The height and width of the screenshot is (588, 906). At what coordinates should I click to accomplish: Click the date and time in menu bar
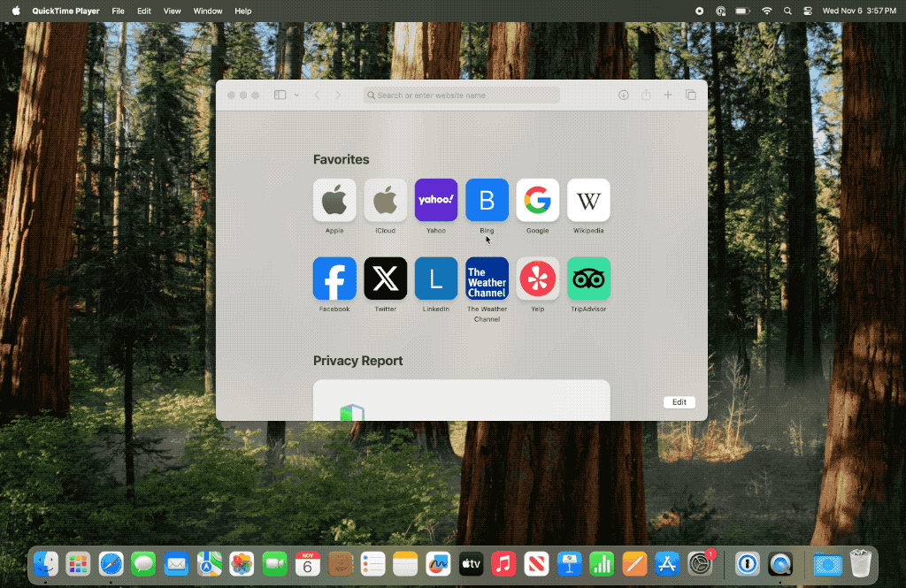click(859, 11)
